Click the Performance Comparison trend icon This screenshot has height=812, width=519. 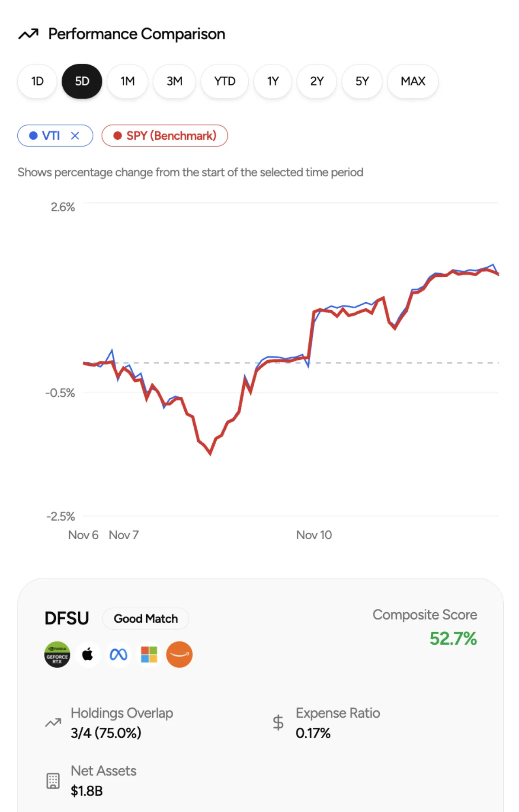tap(29, 33)
